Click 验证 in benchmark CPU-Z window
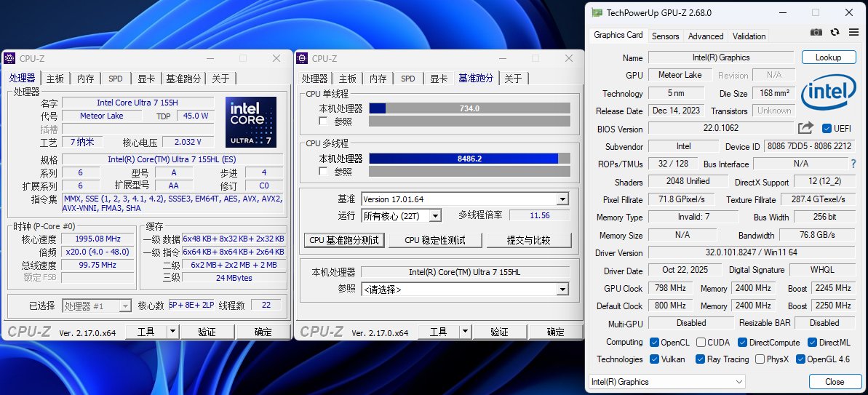Viewport: 868px width, 395px height. (x=499, y=332)
